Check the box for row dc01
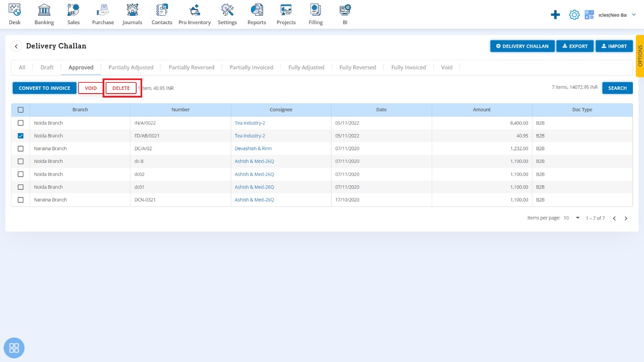This screenshot has width=644, height=362. 20,187
